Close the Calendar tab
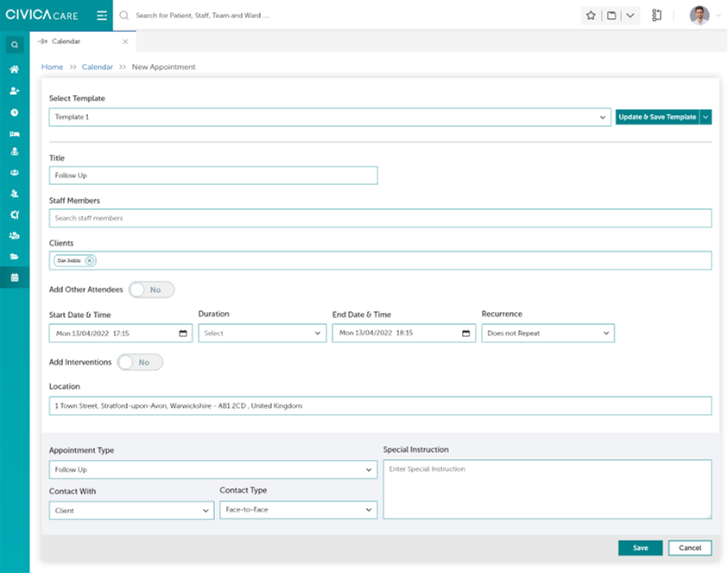 (x=125, y=41)
